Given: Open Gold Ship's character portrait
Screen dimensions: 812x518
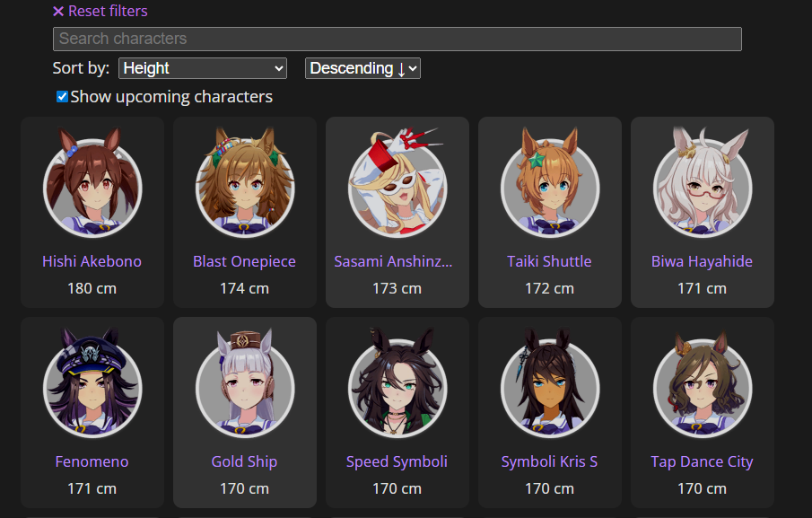Looking at the screenshot, I should 244,383.
